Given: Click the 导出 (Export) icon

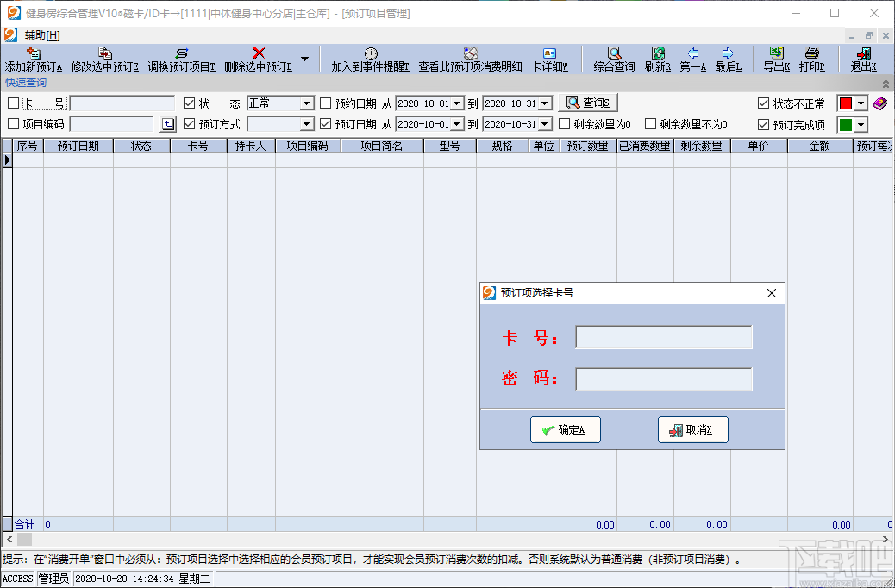Looking at the screenshot, I should coord(775,59).
